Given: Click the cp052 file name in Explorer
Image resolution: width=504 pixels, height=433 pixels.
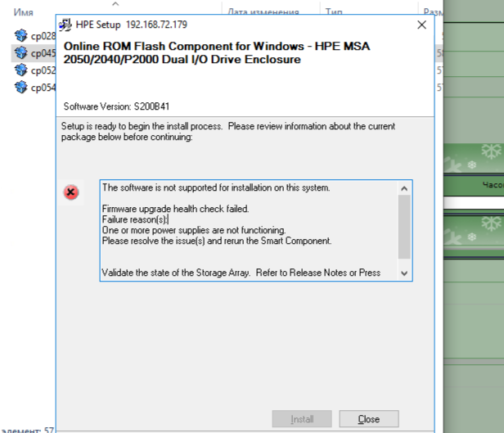Looking at the screenshot, I should click(43, 70).
